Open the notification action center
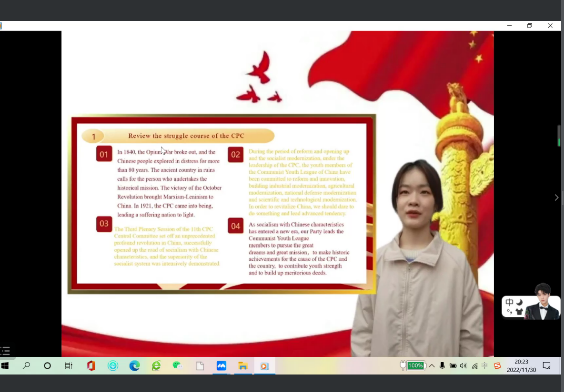The width and height of the screenshot is (564, 392). [546, 366]
